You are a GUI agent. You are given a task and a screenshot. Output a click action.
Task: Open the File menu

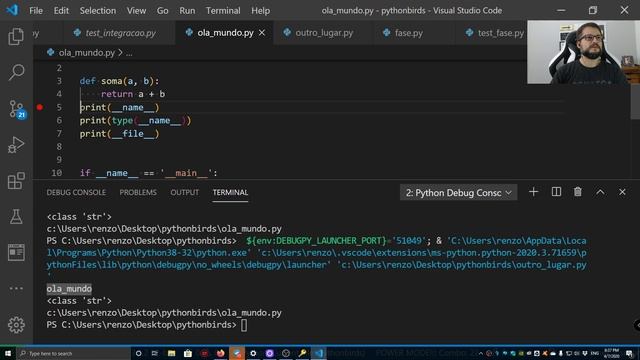pyautogui.click(x=36, y=11)
